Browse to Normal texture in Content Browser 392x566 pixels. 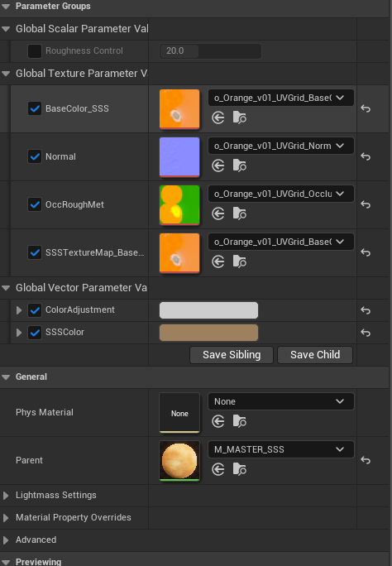point(240,165)
